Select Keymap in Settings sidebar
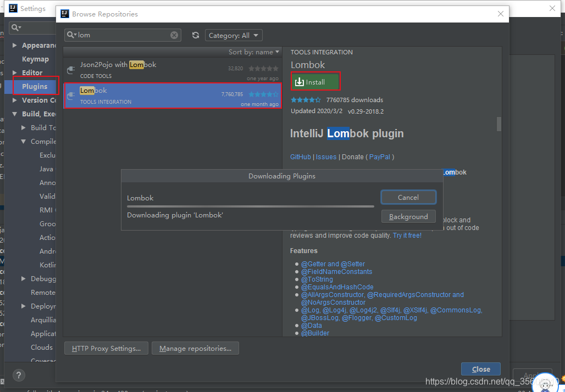The width and height of the screenshot is (565, 392). [35, 59]
